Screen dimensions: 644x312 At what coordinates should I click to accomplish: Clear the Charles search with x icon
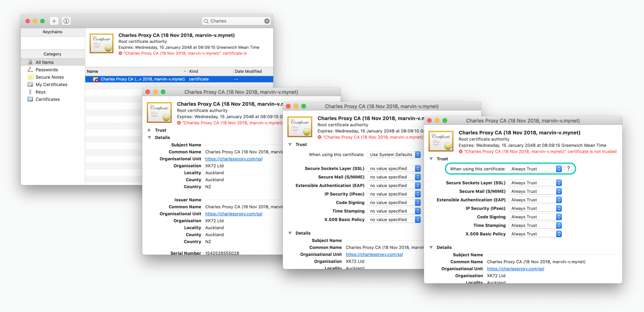coord(267,21)
